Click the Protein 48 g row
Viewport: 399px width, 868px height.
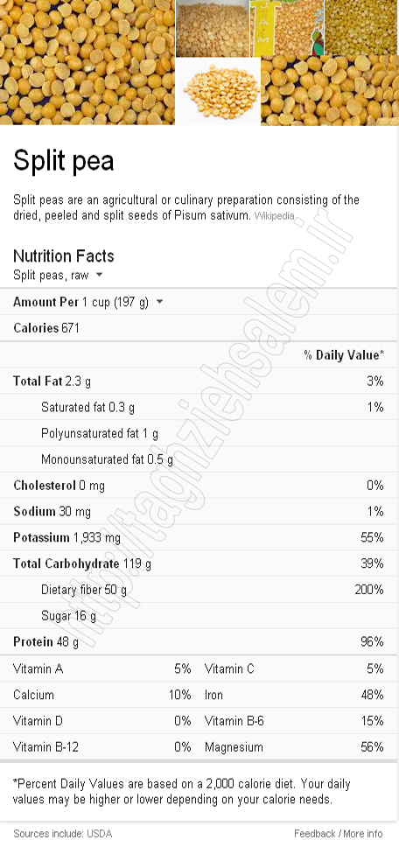pyautogui.click(x=199, y=641)
